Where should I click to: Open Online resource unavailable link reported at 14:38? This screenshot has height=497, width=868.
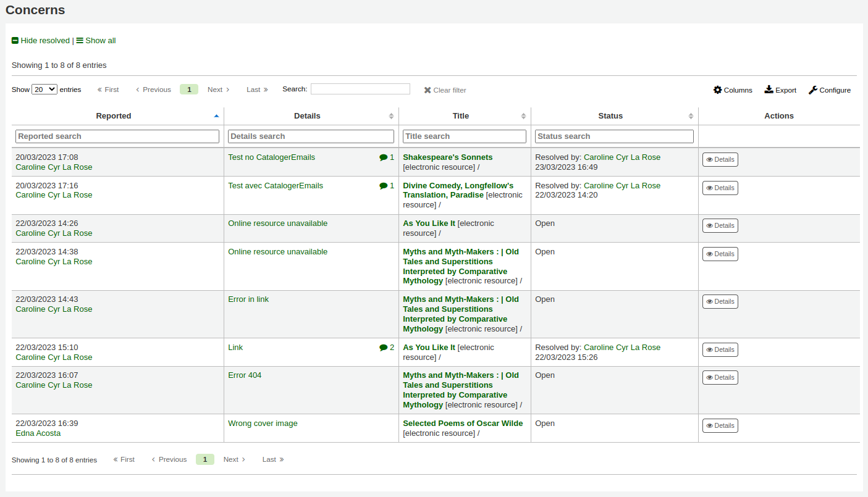click(277, 252)
